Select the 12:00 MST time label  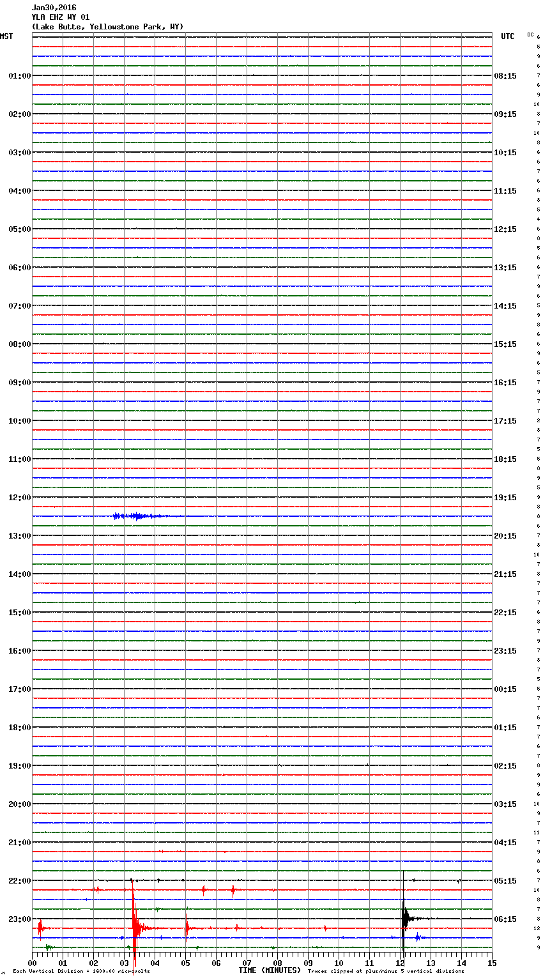pyautogui.click(x=19, y=498)
